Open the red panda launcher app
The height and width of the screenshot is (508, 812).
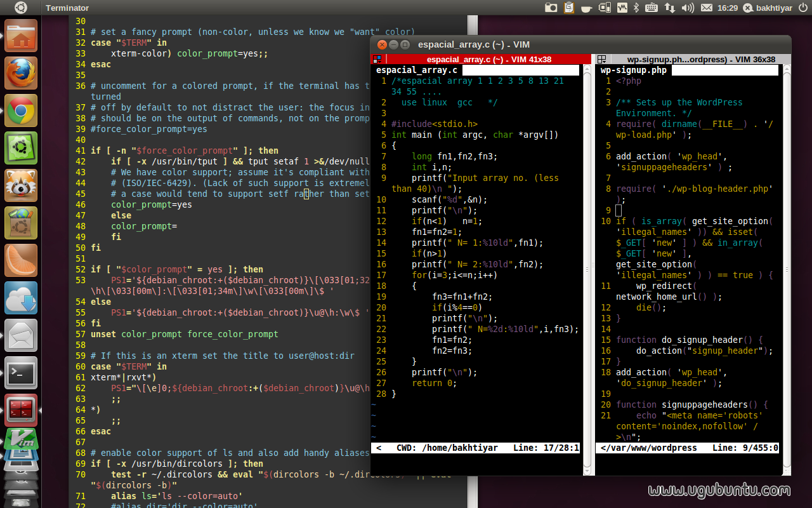click(x=21, y=185)
